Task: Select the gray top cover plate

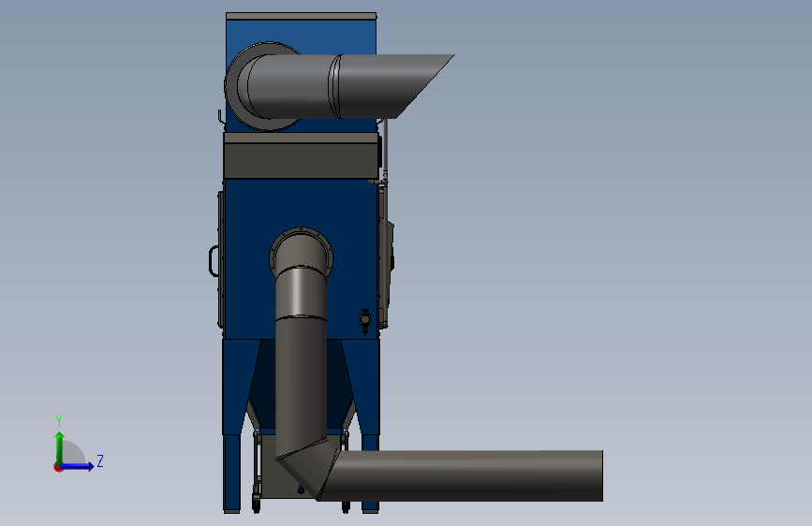Action: tap(301, 16)
